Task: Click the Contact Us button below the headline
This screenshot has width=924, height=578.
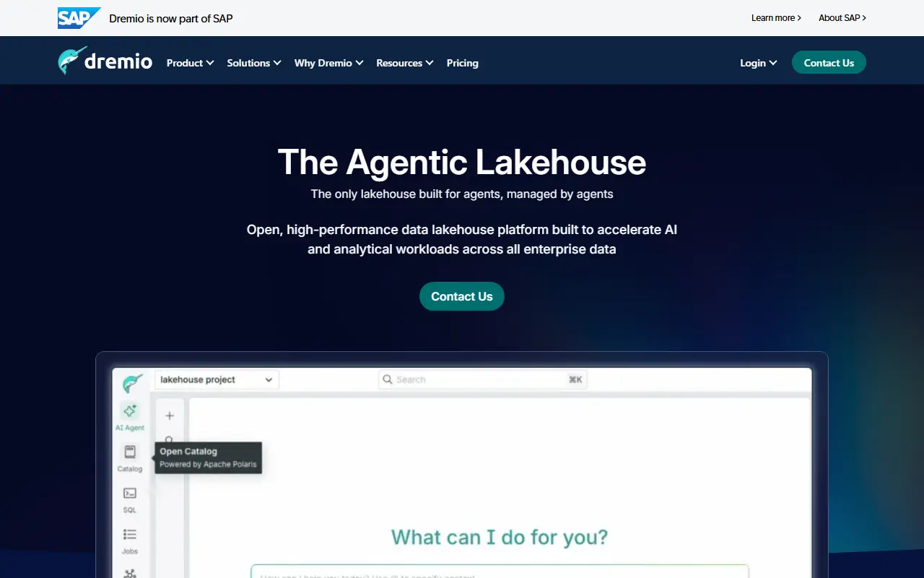Action: click(462, 296)
